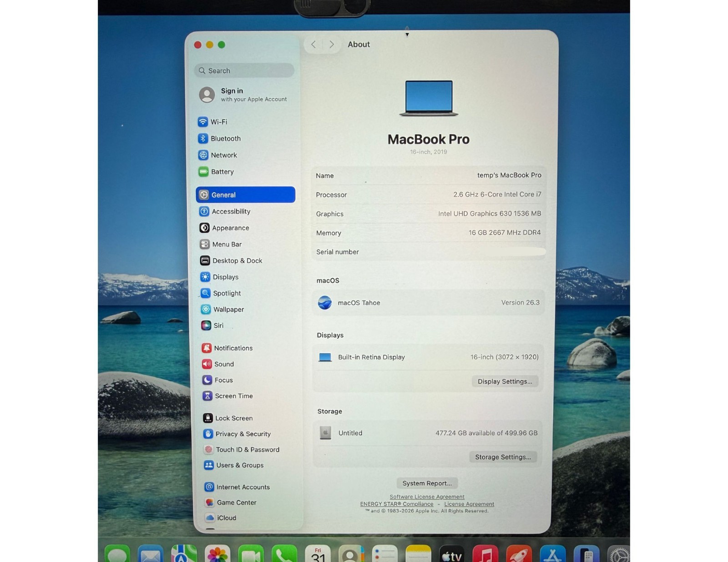
Task: Open Focus settings
Action: pyautogui.click(x=218, y=380)
